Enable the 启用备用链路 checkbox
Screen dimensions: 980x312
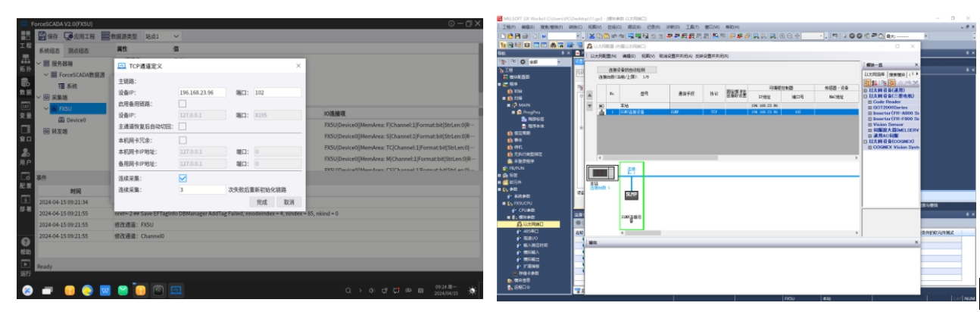point(183,104)
